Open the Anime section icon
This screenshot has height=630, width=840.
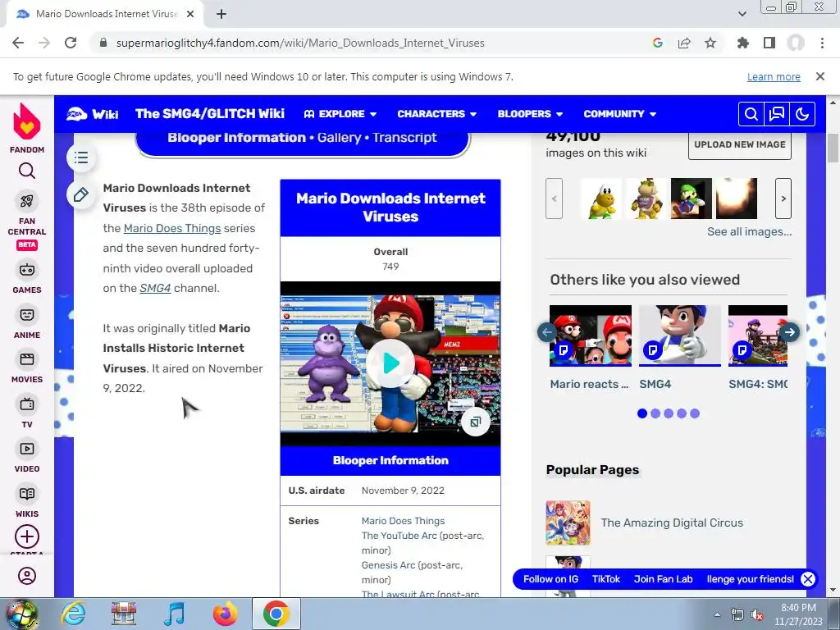click(x=27, y=315)
